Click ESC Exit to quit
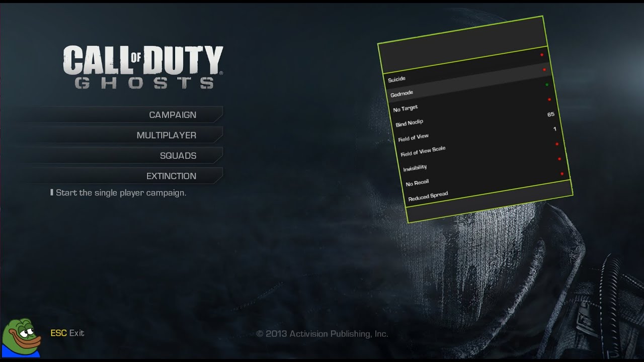Viewport: 644px width, 362px height. pyautogui.click(x=67, y=333)
